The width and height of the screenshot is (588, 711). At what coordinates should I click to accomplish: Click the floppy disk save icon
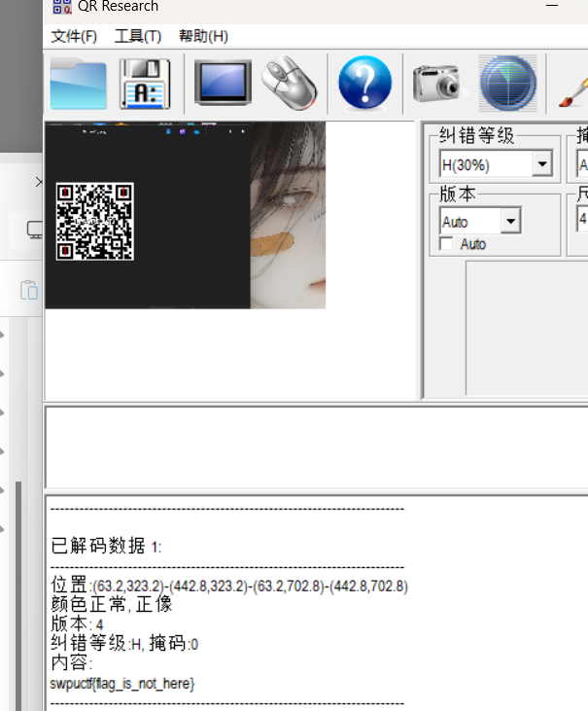click(145, 84)
